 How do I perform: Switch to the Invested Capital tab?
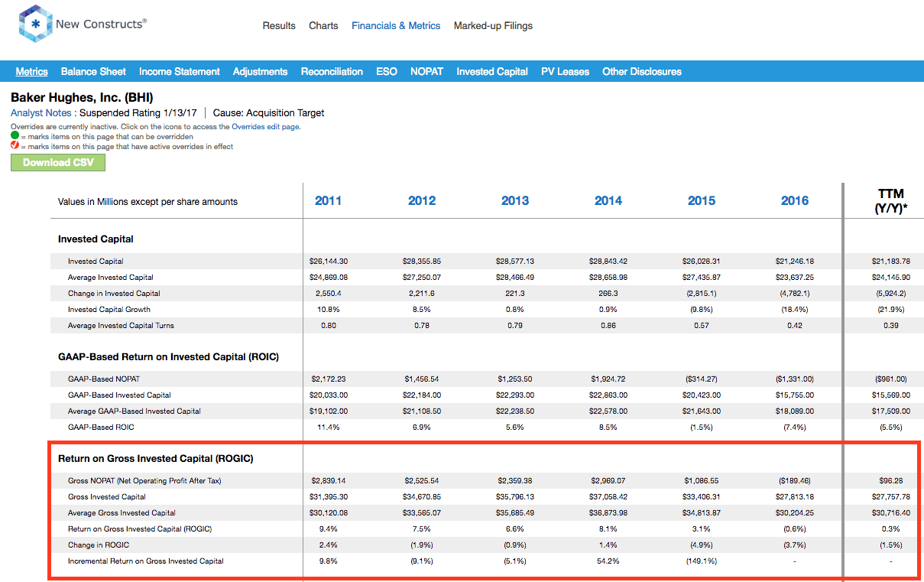click(492, 71)
